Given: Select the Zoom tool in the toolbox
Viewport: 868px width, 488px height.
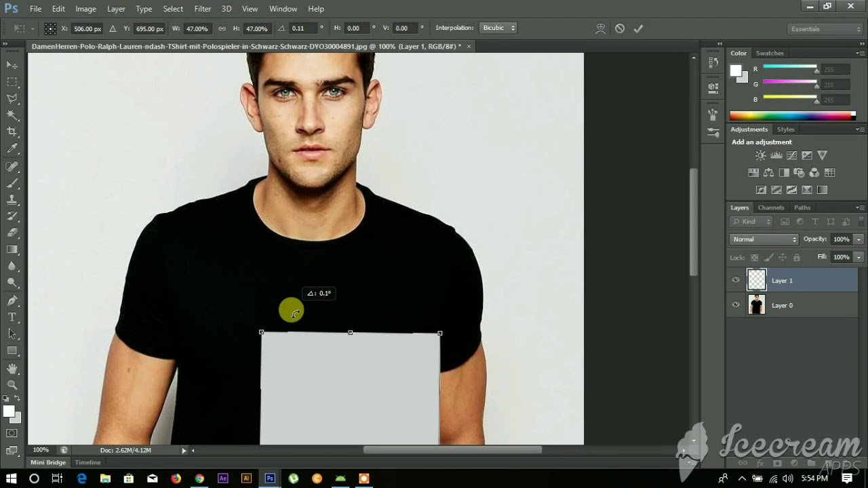Looking at the screenshot, I should coord(12,385).
